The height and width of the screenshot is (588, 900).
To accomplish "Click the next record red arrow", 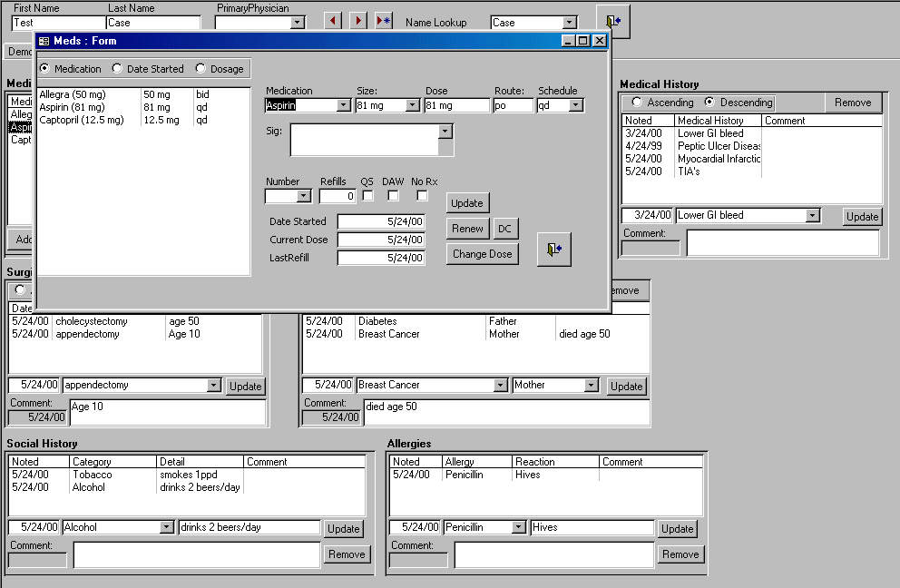I will [358, 21].
